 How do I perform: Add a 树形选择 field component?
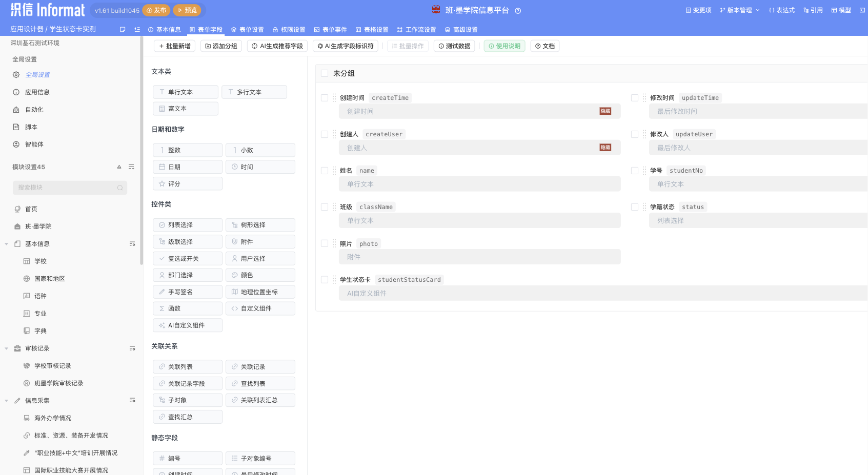coord(260,225)
